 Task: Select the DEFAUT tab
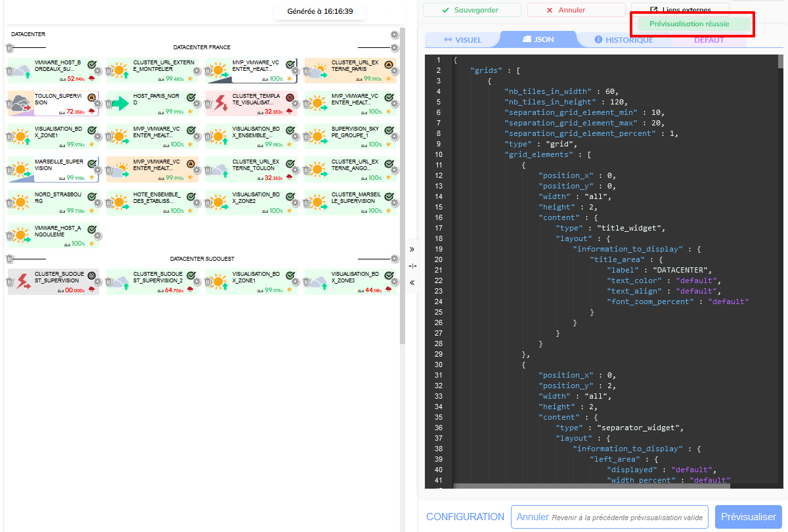pos(709,40)
